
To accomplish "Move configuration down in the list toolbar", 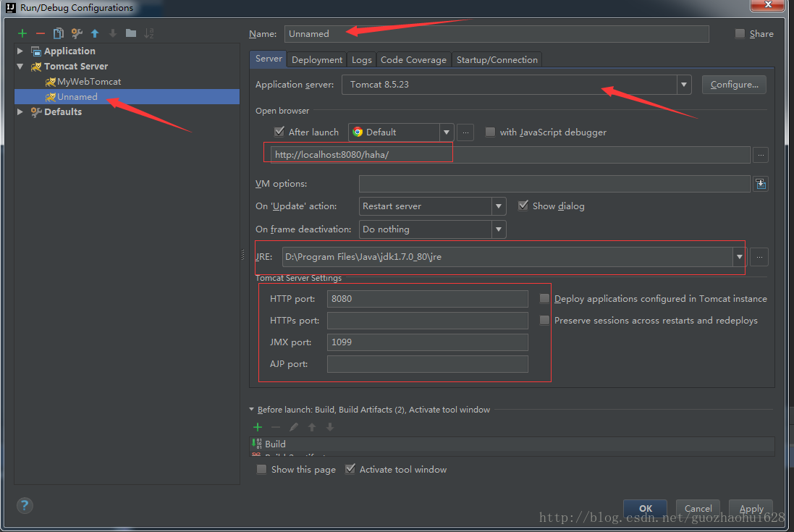I will pyautogui.click(x=113, y=33).
